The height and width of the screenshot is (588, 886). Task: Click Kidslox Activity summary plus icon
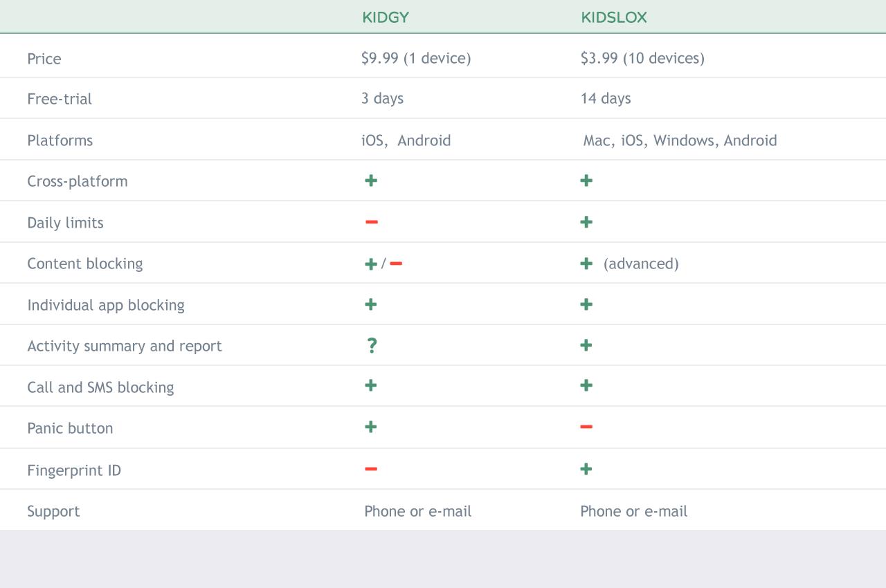tap(586, 344)
